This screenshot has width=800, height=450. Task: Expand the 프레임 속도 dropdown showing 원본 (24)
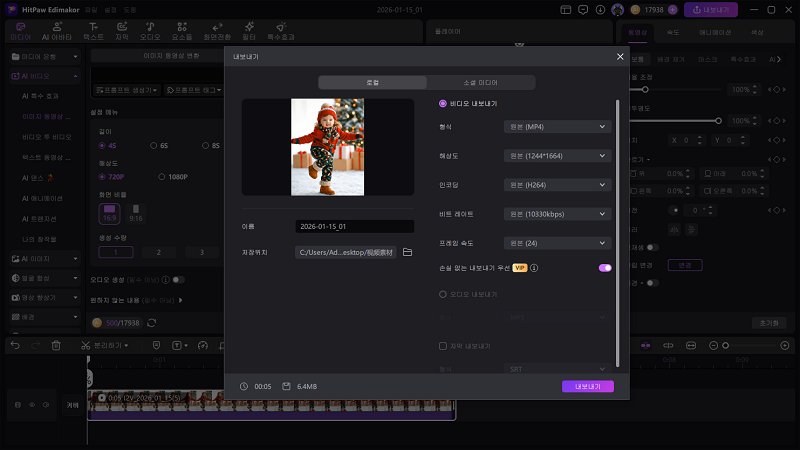coord(557,243)
